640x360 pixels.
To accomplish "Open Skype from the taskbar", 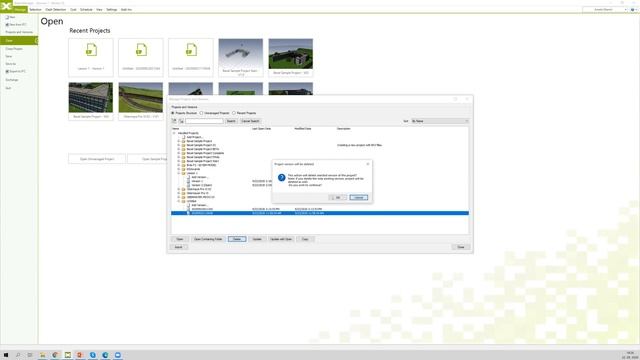I will 93,355.
